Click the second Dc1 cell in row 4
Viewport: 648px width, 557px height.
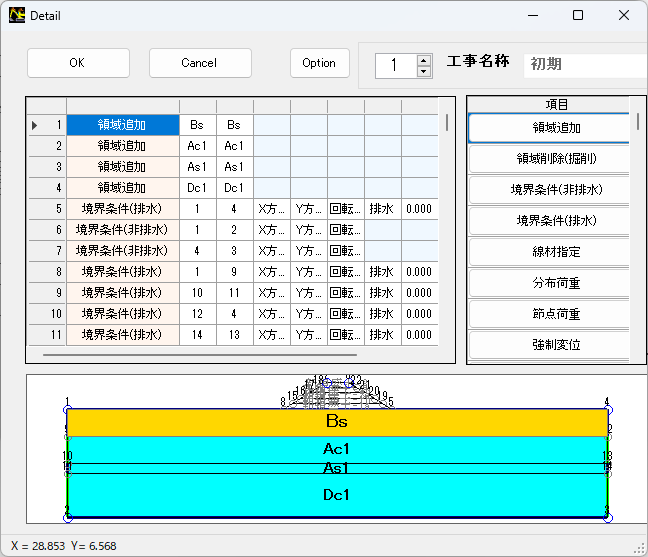[235, 188]
